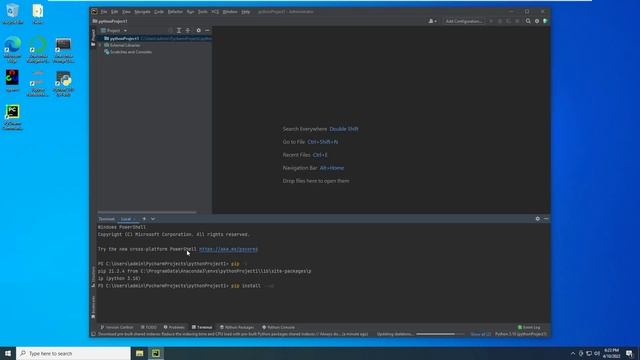Open the View menu
640x360 pixels.
click(127, 12)
